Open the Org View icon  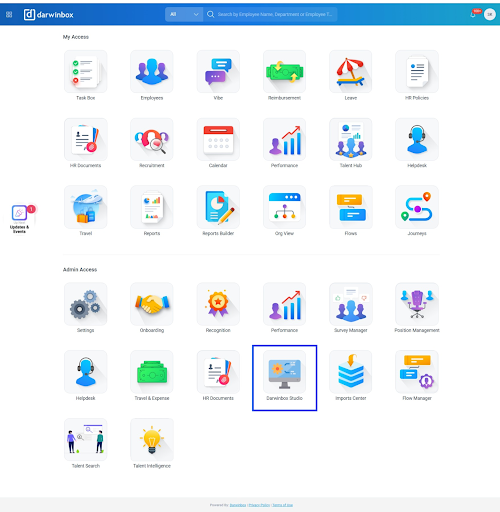[x=284, y=207]
